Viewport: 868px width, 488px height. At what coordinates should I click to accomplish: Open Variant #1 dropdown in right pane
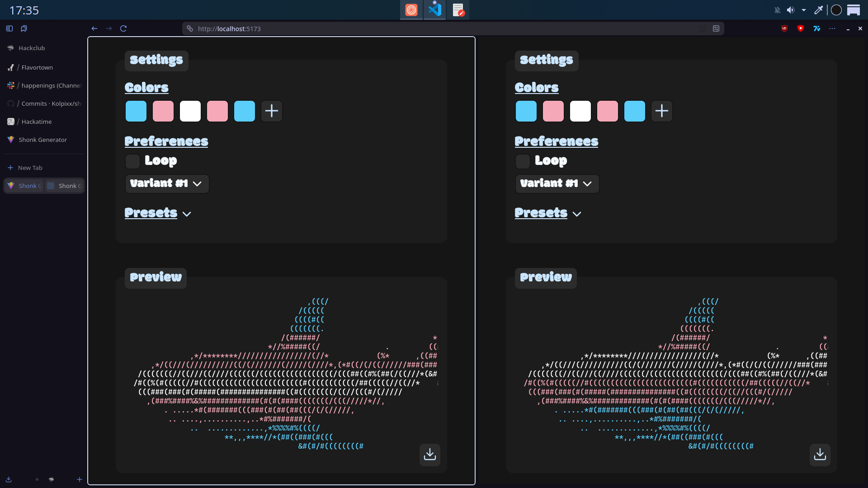(x=557, y=184)
